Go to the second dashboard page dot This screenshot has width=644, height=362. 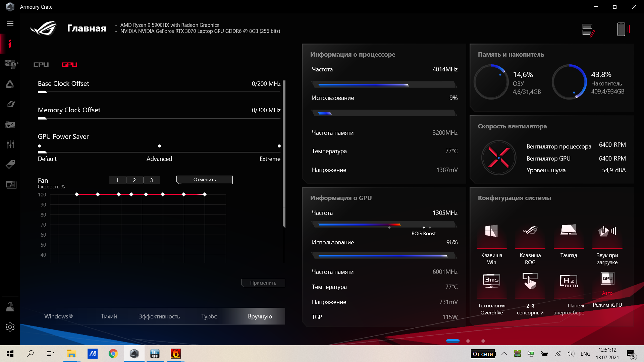[x=468, y=341]
